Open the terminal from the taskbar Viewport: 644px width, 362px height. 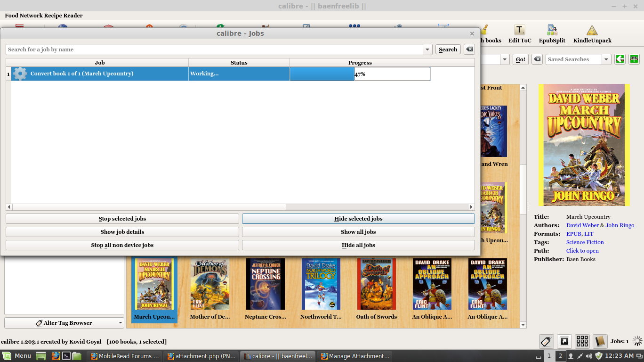point(66,356)
